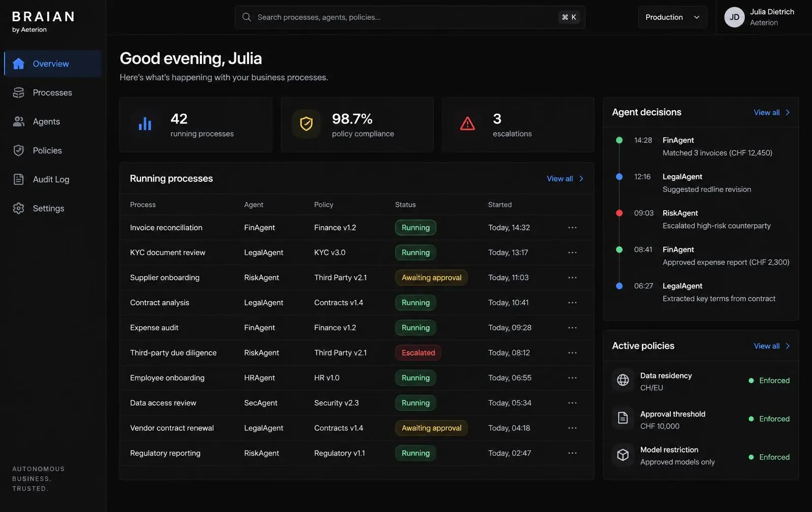812x512 pixels.
Task: Click the Started column header
Action: coord(500,205)
